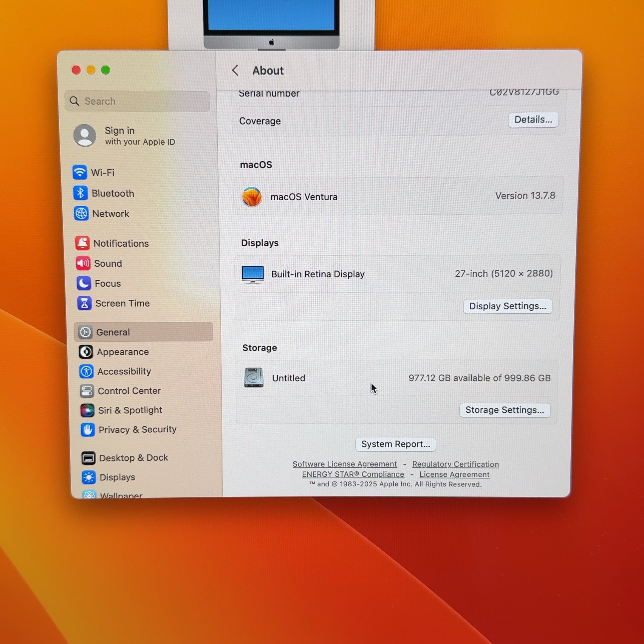The width and height of the screenshot is (644, 644).
Task: Focus the Search field
Action: coord(137,101)
